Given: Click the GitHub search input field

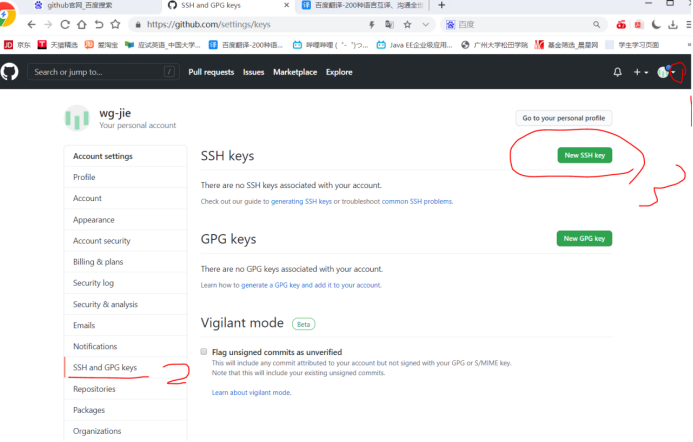Looking at the screenshot, I should click(103, 72).
